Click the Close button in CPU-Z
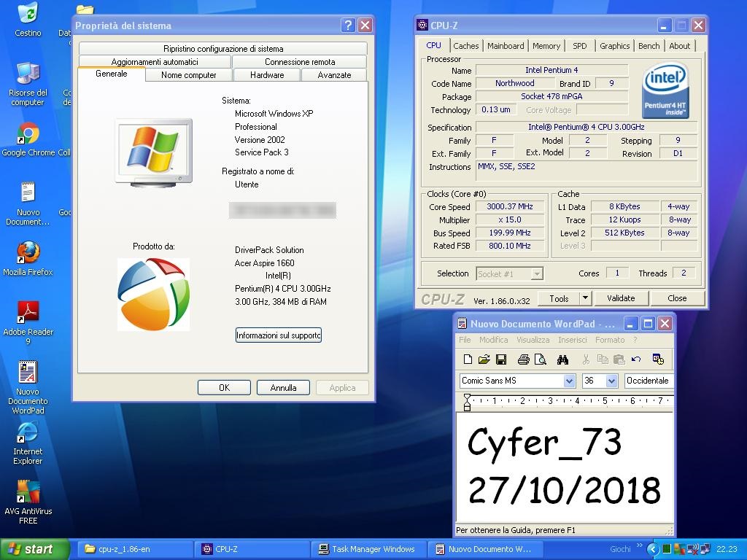The image size is (747, 560). pyautogui.click(x=677, y=298)
